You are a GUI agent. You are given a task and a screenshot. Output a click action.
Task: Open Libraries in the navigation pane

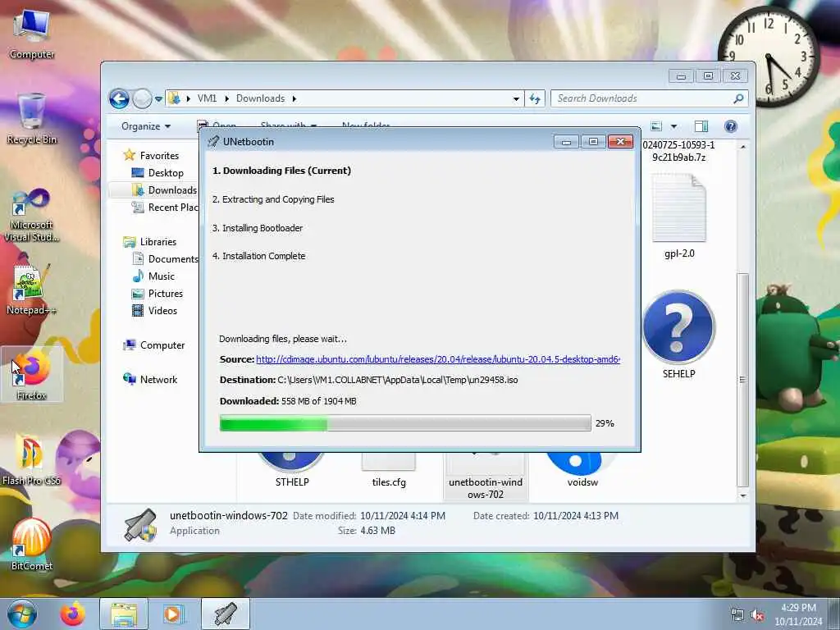158,242
